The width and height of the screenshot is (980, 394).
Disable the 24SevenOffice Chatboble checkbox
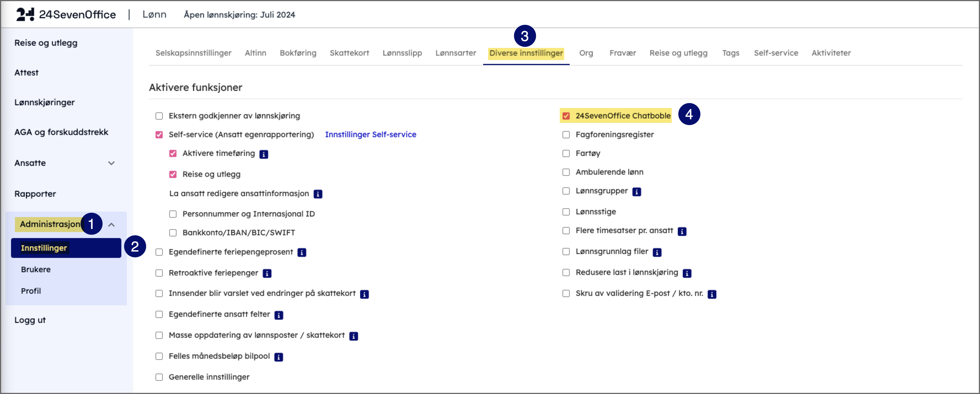coord(566,116)
